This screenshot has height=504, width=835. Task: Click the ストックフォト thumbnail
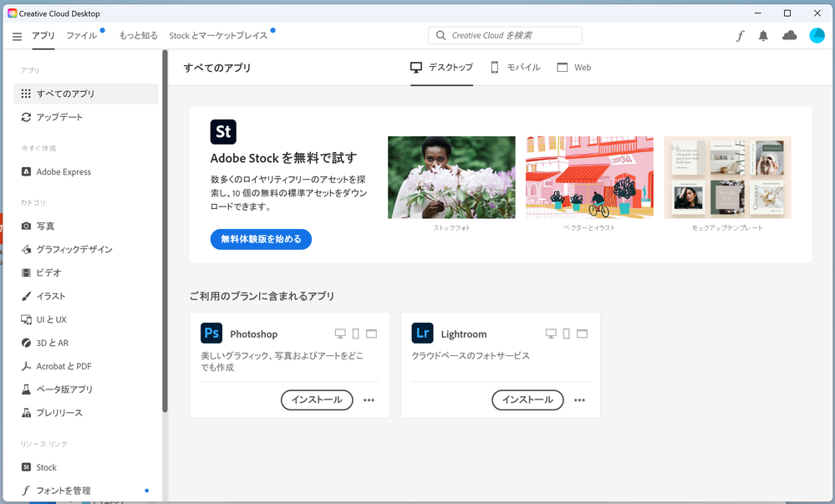coord(451,177)
